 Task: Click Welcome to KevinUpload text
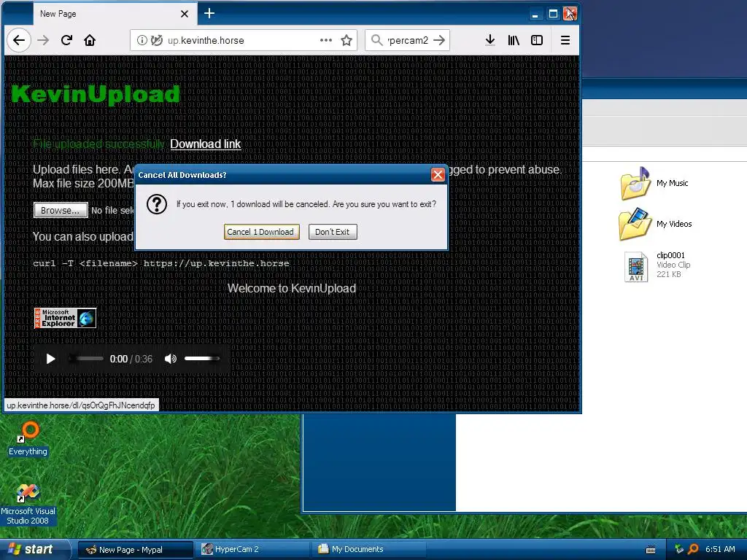[x=292, y=289]
